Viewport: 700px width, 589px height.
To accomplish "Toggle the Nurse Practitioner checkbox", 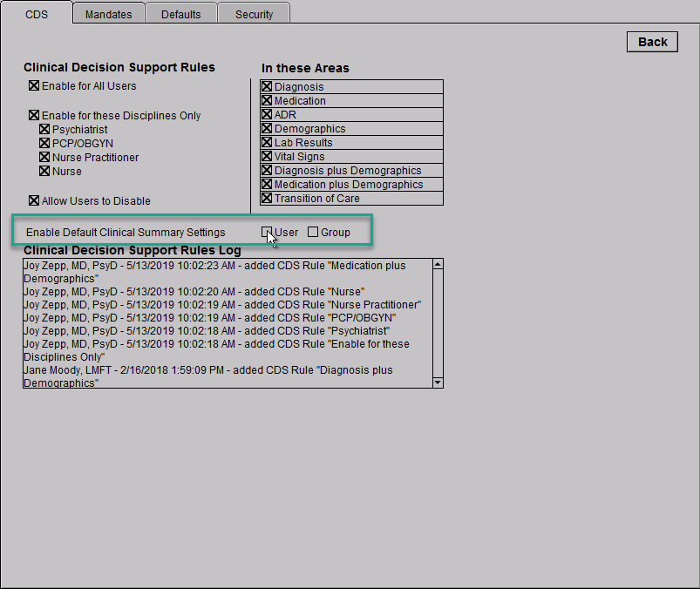I will (x=44, y=158).
